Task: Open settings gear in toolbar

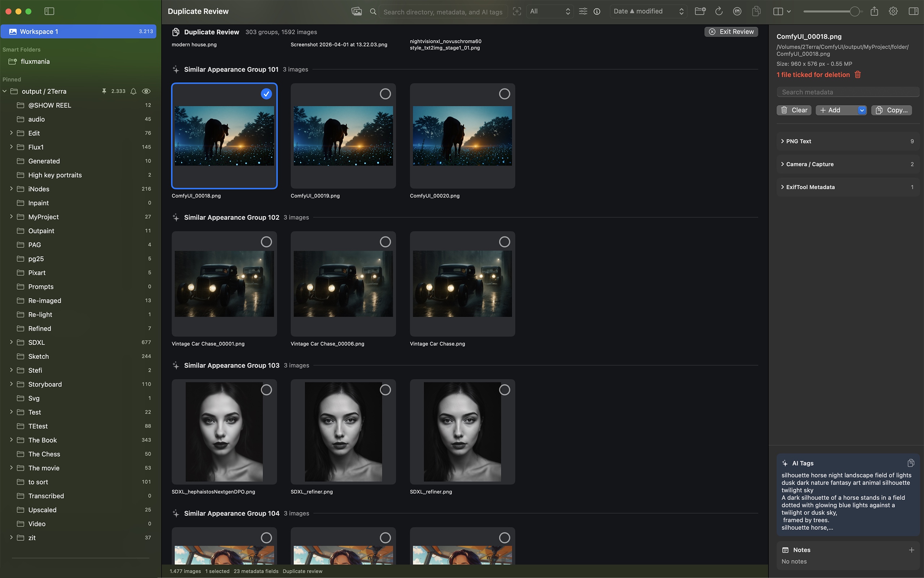Action: coord(893,11)
